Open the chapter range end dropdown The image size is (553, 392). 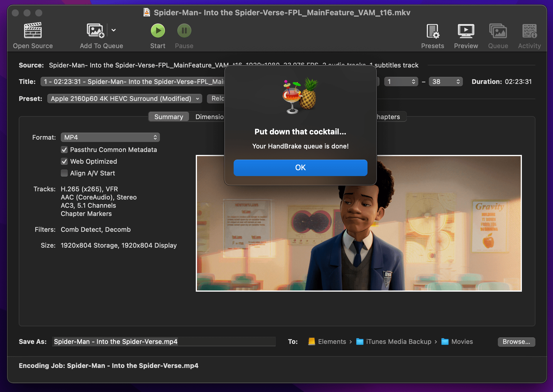click(x=446, y=82)
